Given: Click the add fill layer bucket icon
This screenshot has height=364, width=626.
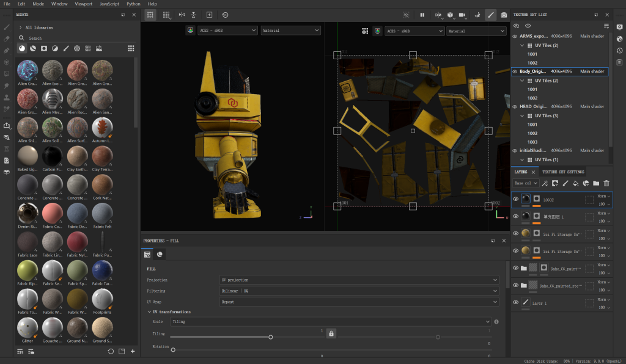Looking at the screenshot, I should pyautogui.click(x=575, y=183).
